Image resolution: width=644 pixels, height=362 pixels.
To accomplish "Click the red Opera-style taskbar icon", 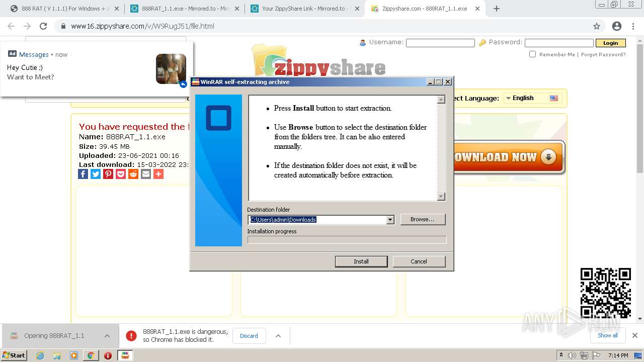I will pos(108,355).
